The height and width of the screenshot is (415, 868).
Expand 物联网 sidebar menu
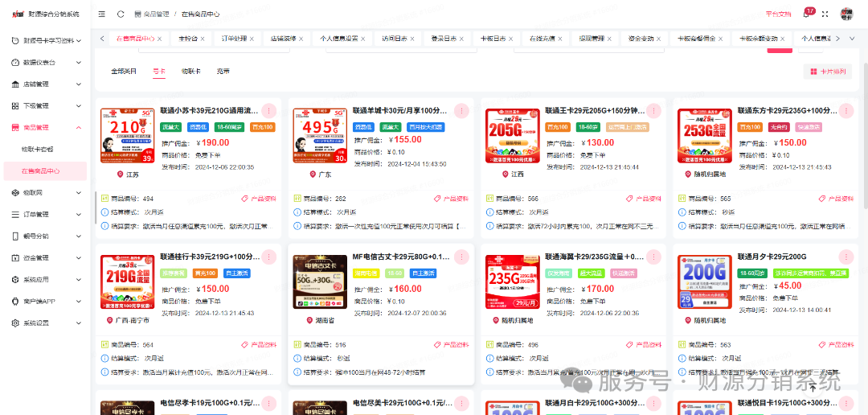click(45, 192)
